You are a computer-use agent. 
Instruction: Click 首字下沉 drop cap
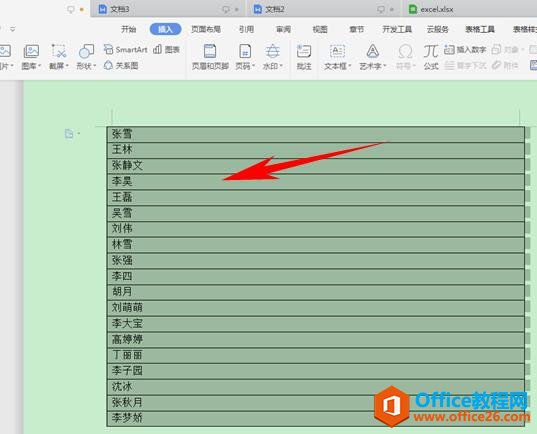465,65
